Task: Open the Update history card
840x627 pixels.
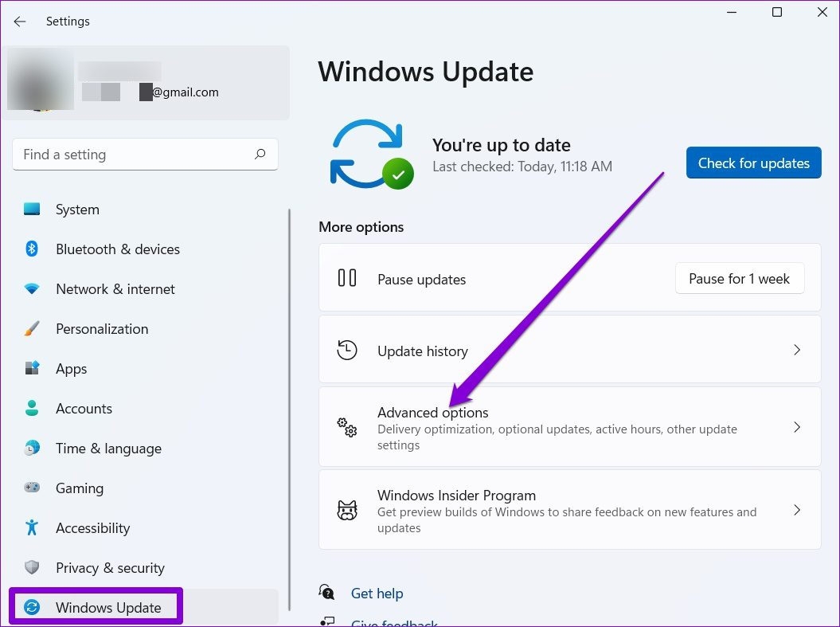Action: click(x=570, y=350)
